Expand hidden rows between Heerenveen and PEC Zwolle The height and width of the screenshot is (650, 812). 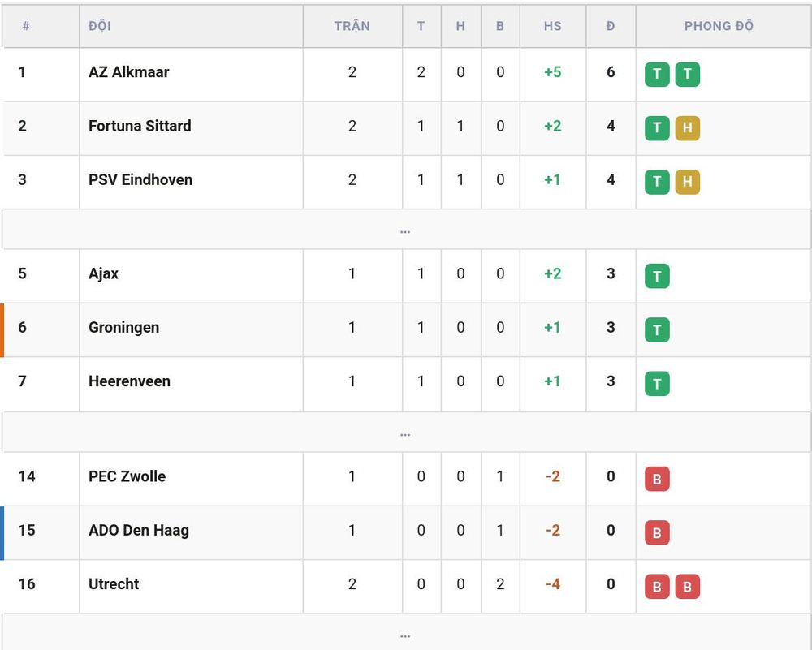(405, 433)
